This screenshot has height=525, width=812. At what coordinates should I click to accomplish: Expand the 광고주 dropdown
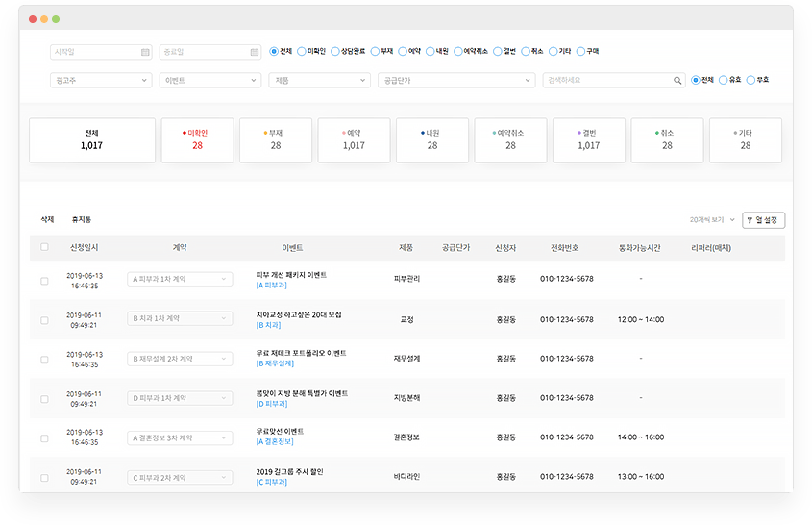(x=101, y=81)
